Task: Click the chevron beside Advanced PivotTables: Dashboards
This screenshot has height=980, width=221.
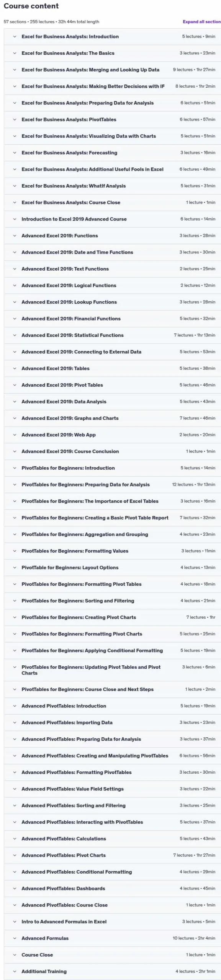Action: click(x=15, y=889)
